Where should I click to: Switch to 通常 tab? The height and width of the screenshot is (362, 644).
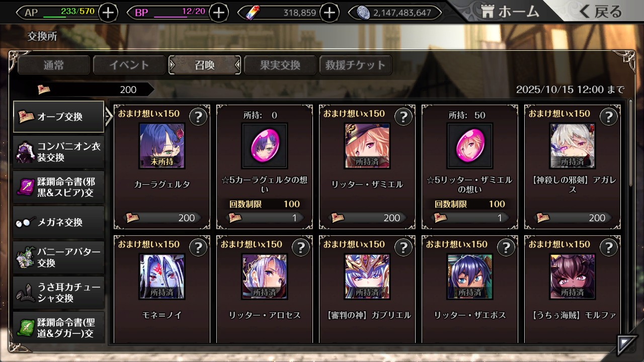54,65
